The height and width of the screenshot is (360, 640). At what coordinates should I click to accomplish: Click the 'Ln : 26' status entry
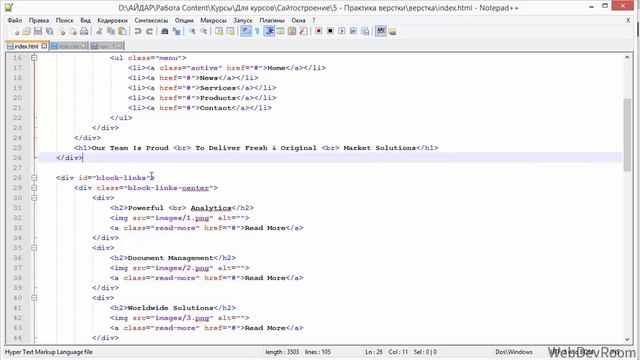pyautogui.click(x=374, y=352)
